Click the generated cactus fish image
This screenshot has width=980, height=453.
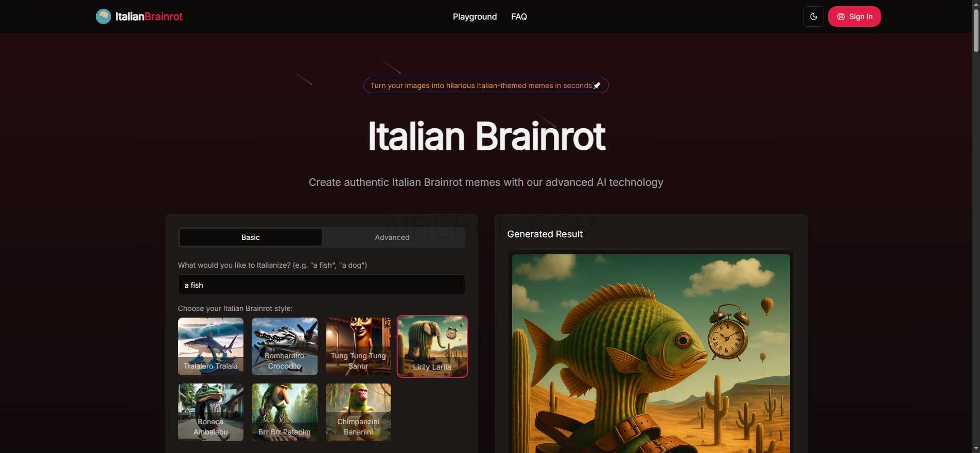click(x=651, y=354)
